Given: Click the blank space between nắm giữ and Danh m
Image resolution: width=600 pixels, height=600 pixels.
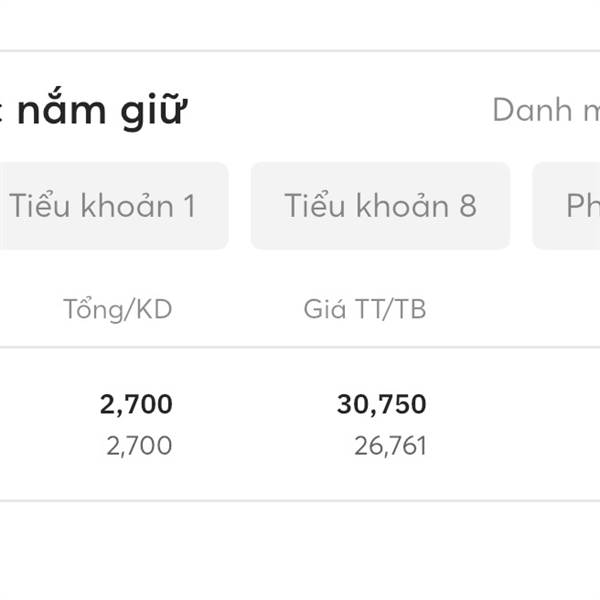Looking at the screenshot, I should 340,110.
